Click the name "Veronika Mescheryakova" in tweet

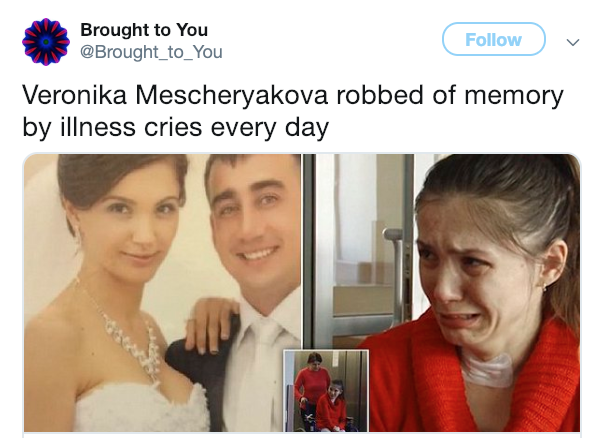175,95
